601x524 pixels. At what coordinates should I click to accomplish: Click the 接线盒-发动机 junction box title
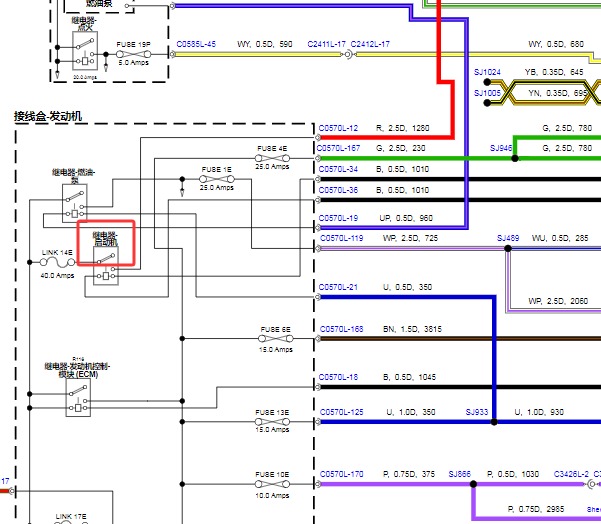coord(48,116)
